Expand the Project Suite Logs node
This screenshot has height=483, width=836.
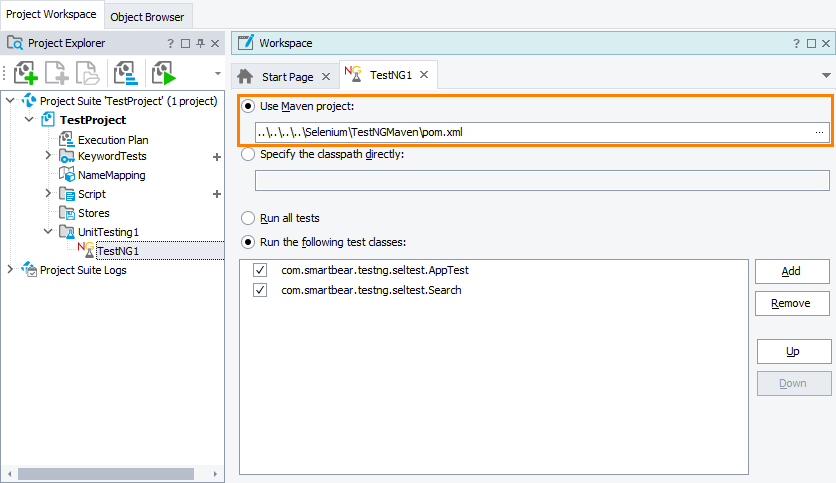coord(10,270)
